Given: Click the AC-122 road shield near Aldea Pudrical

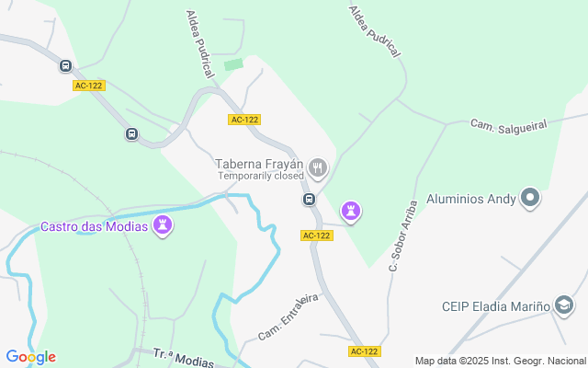Looking at the screenshot, I should click(244, 120).
